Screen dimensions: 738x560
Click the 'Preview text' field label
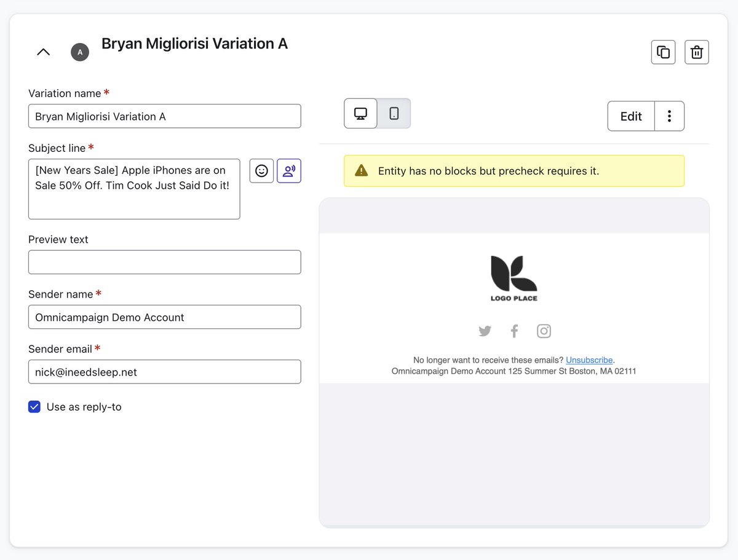point(58,240)
